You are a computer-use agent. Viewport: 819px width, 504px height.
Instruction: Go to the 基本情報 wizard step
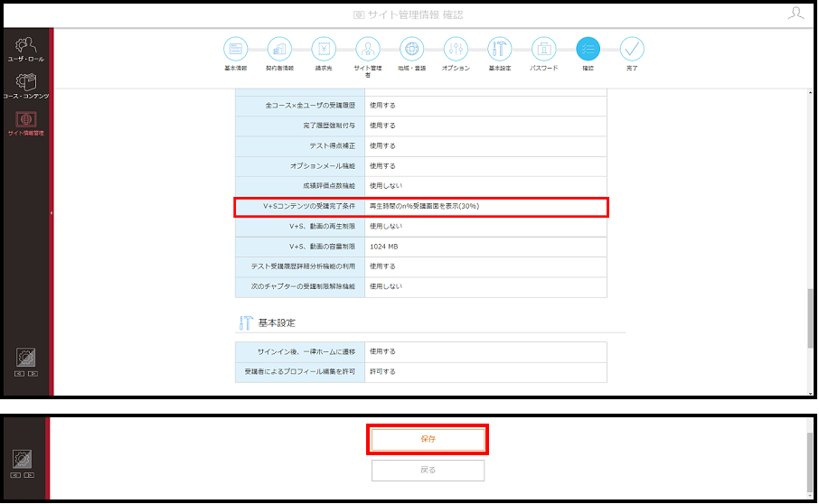click(x=236, y=49)
